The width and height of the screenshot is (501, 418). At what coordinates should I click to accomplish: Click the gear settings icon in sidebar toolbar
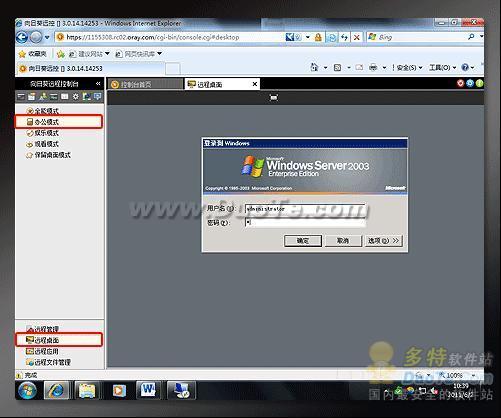pos(76,97)
